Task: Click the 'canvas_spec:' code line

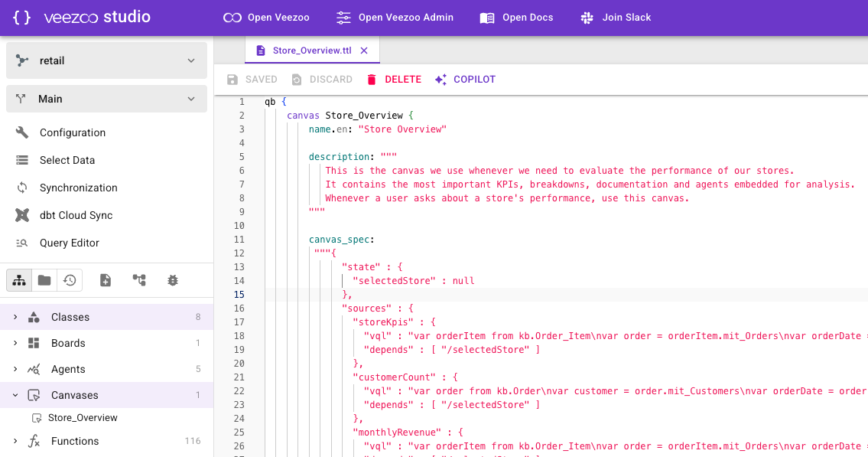Action: [x=342, y=240]
